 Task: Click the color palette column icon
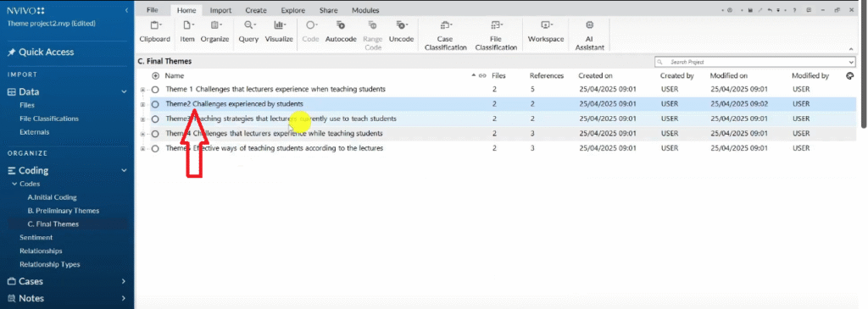pyautogui.click(x=850, y=75)
